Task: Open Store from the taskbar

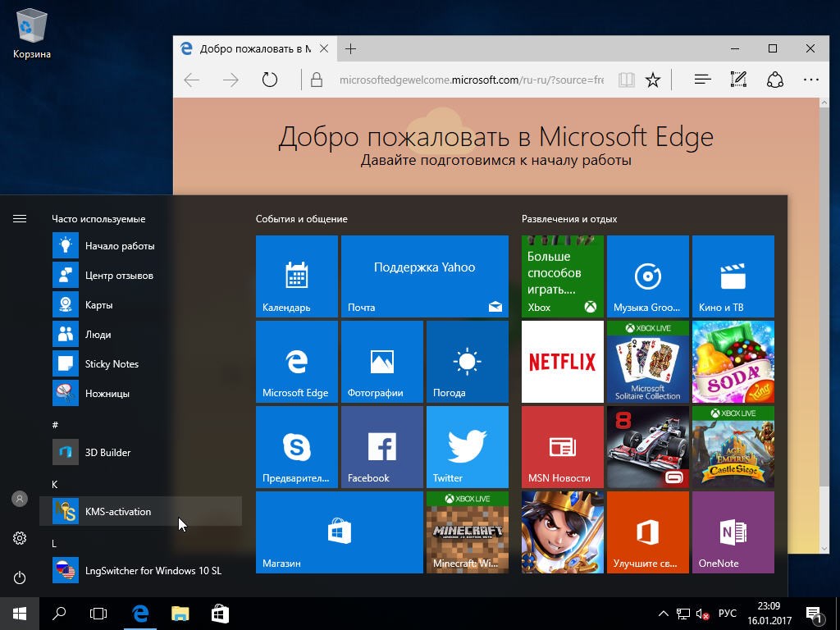Action: 220,614
